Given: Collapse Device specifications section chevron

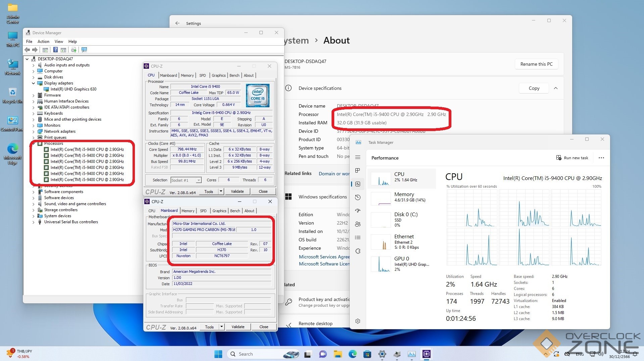Looking at the screenshot, I should pos(556,88).
